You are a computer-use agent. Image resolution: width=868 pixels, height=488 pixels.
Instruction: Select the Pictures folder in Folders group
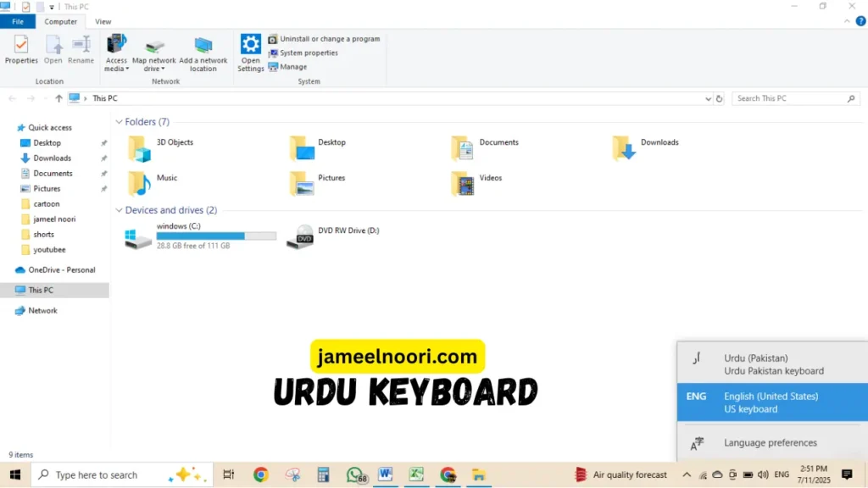click(317, 183)
